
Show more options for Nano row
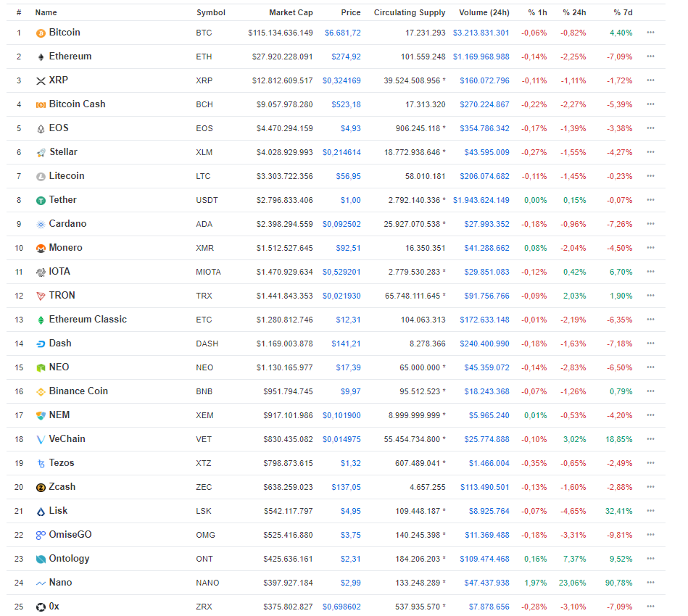pos(651,582)
